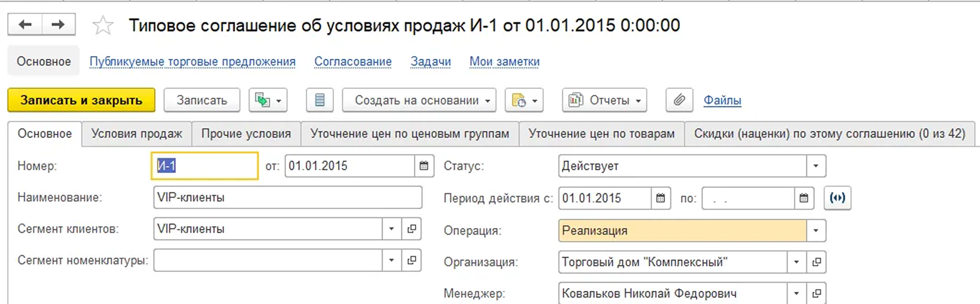Image resolution: width=980 pixels, height=304 pixels.
Task: Open the Файлы link
Action: coord(722,100)
